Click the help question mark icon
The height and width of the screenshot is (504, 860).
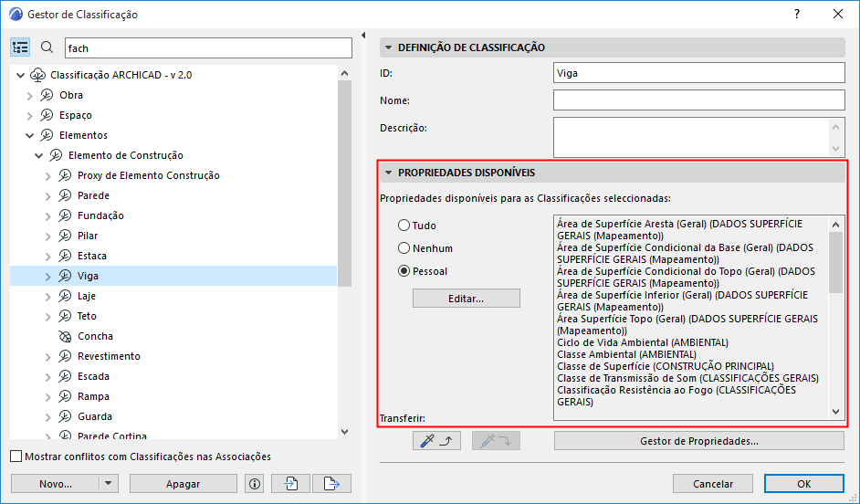coord(797,15)
